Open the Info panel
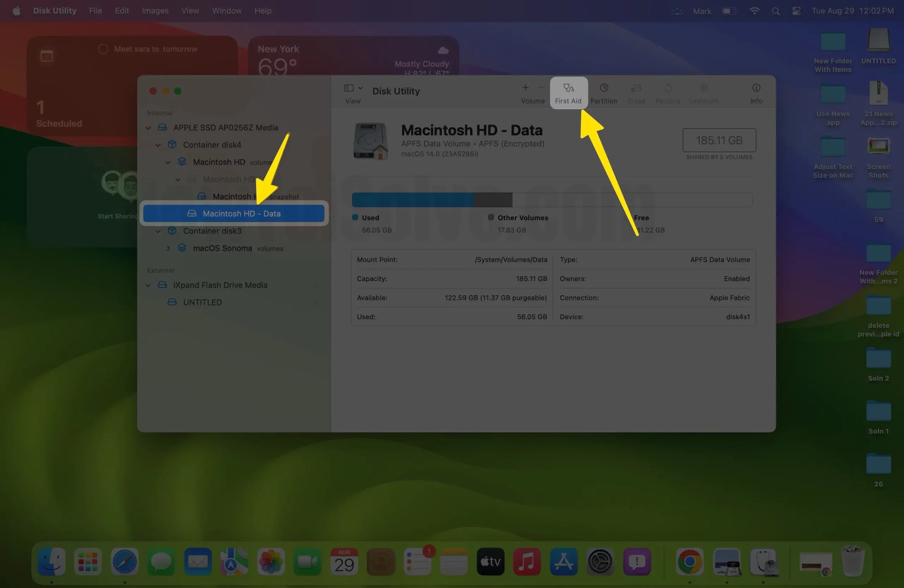904x588 pixels. [x=755, y=93]
